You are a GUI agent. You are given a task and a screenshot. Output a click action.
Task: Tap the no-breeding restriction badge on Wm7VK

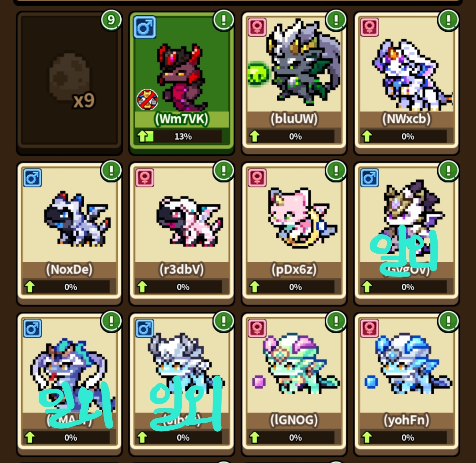click(x=147, y=99)
